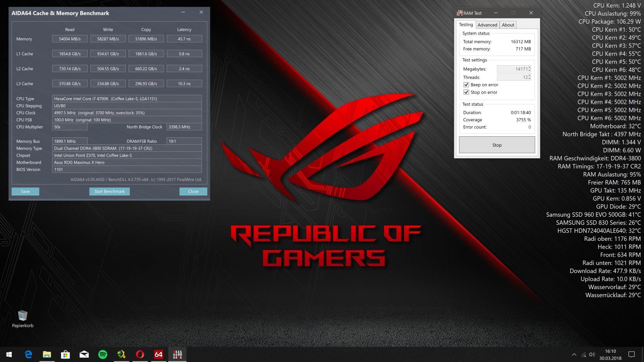Click Free memory 717 MB value
This screenshot has width=644, height=362.
click(523, 49)
